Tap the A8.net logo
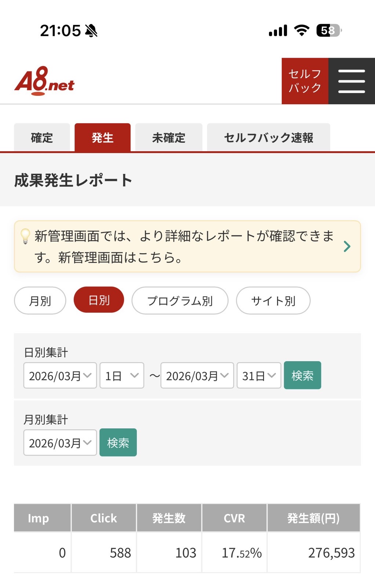The width and height of the screenshot is (375, 588). [x=44, y=81]
